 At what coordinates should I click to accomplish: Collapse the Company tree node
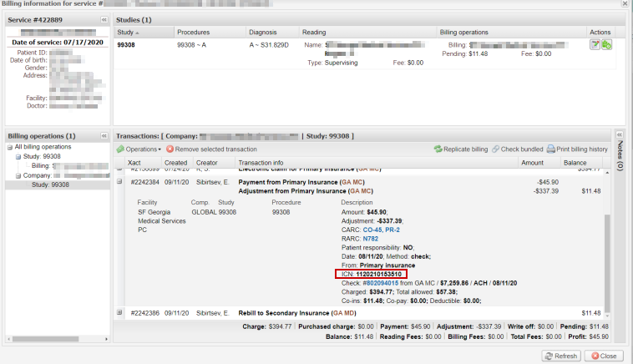[18, 176]
